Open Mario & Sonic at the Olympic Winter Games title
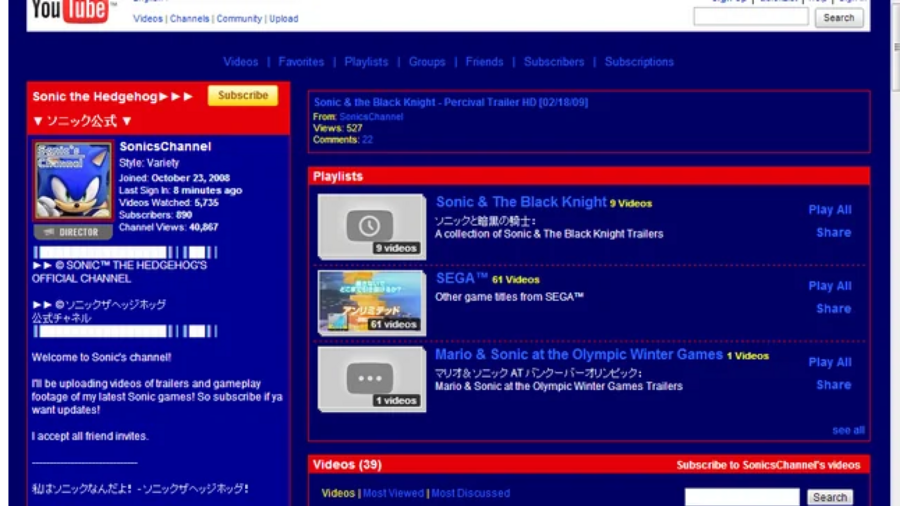Viewport: 900px width, 506px height. (579, 355)
